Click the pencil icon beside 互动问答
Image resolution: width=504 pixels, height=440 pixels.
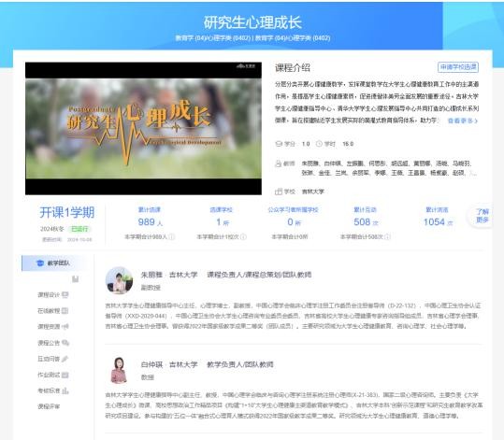[x=65, y=359]
